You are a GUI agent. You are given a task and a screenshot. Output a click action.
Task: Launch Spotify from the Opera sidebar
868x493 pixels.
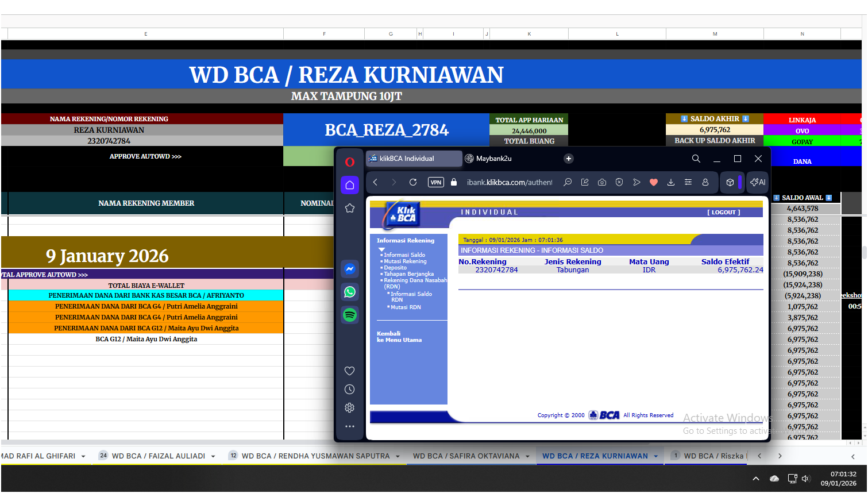(x=350, y=315)
